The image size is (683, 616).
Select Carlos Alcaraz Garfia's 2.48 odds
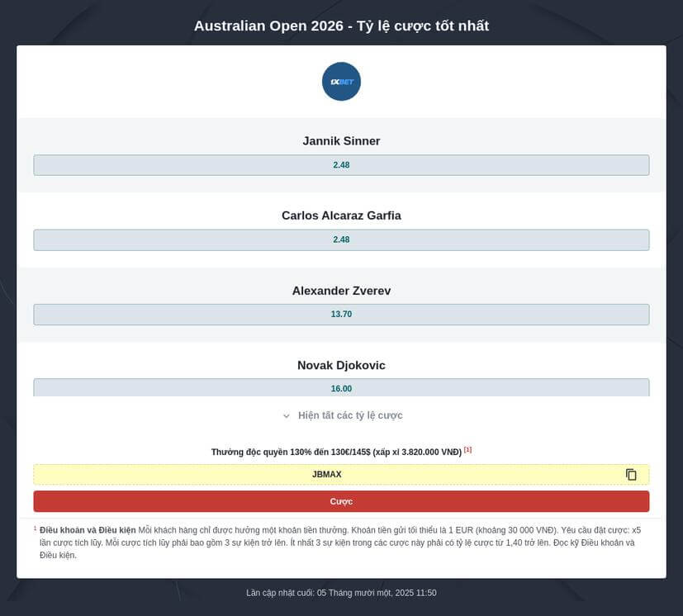tap(341, 239)
